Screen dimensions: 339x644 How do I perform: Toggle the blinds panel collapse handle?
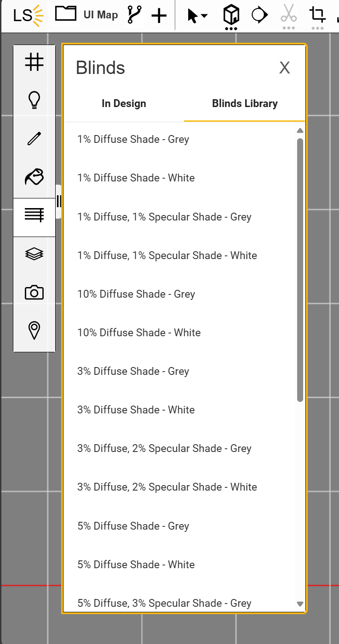[58, 201]
